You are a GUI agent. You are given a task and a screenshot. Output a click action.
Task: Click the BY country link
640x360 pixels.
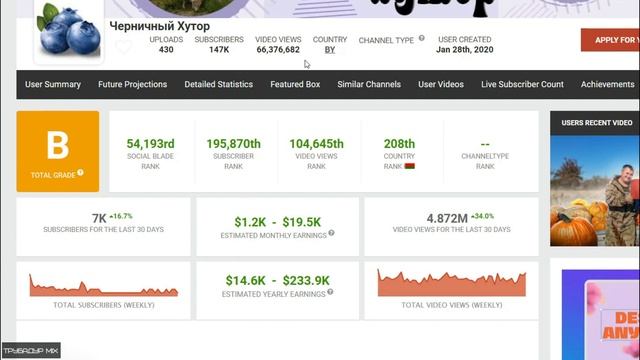(330, 50)
